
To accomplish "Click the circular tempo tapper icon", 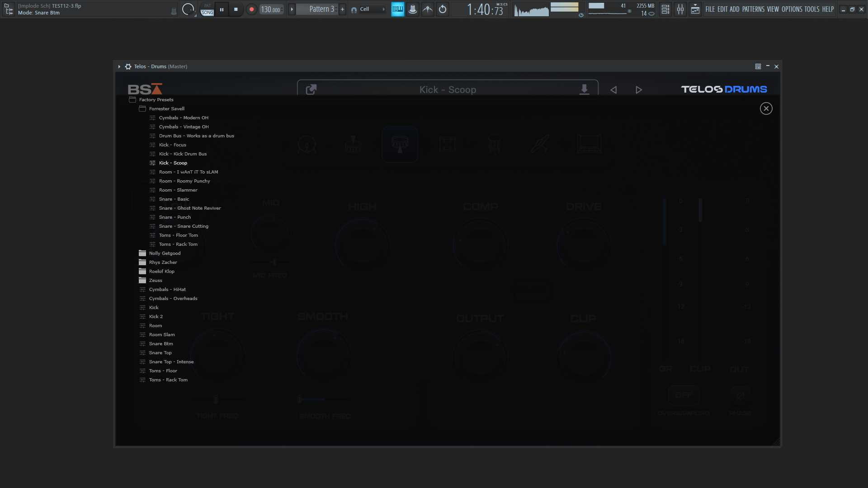I will (x=188, y=9).
